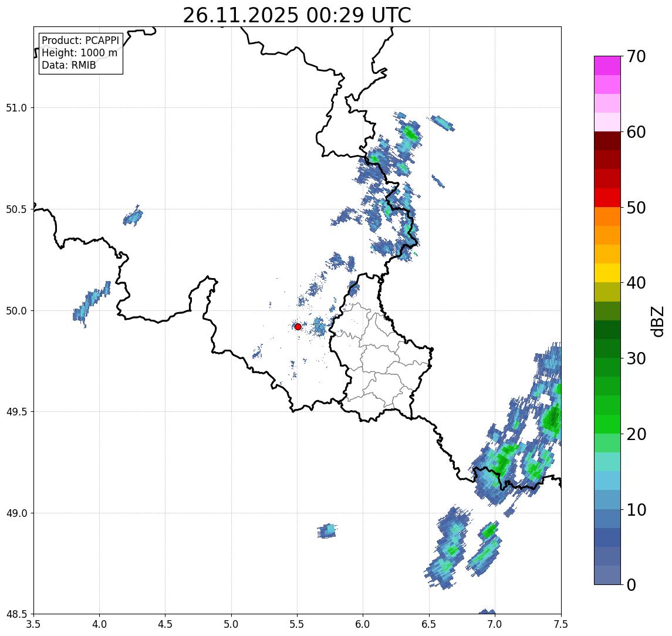Click the orange colorbar segment just below 50
Screen dimensions: 672x636
tap(607, 216)
